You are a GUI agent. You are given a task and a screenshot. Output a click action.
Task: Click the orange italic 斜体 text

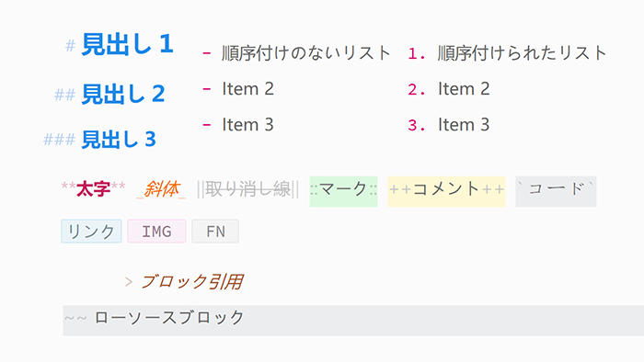(161, 189)
